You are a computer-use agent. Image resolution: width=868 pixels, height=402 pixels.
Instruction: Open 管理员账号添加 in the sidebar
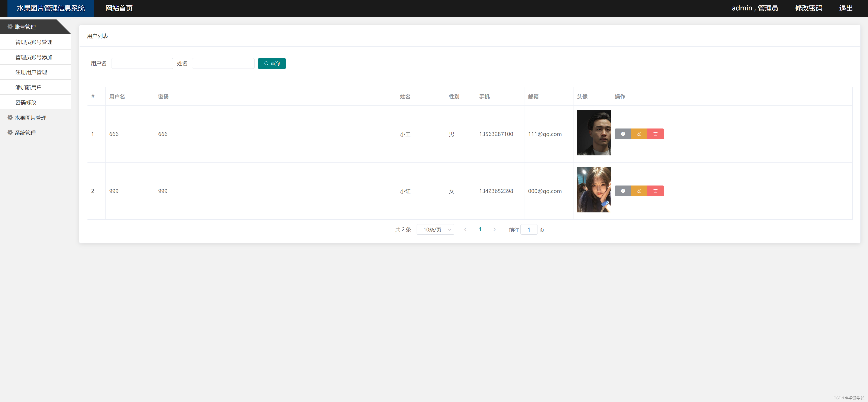tap(34, 57)
